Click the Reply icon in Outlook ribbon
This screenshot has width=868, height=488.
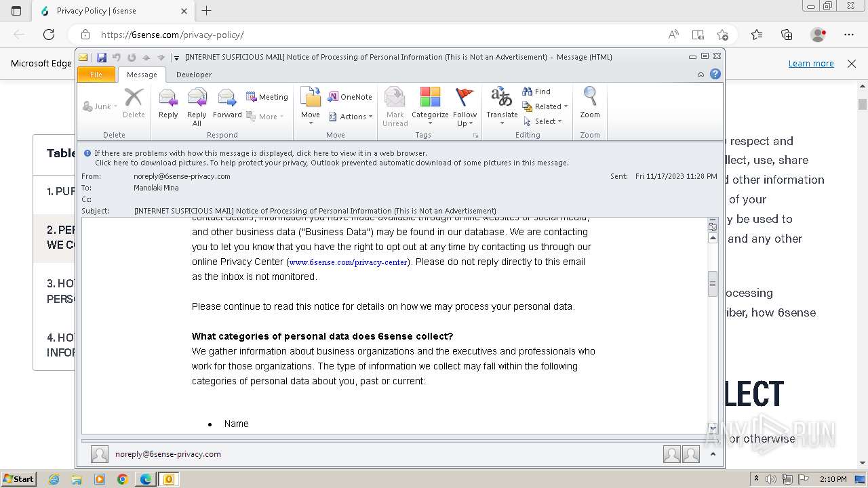[168, 103]
